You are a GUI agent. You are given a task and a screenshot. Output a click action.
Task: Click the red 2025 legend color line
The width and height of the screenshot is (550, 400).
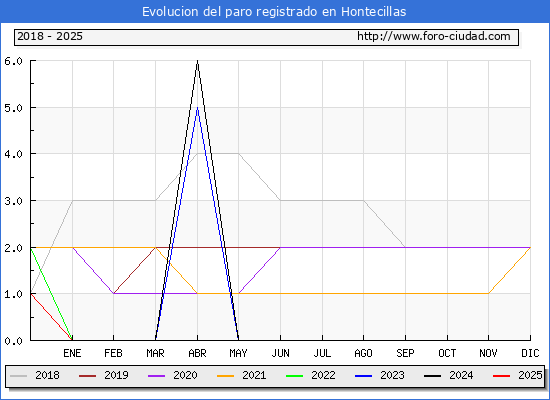pos(502,376)
